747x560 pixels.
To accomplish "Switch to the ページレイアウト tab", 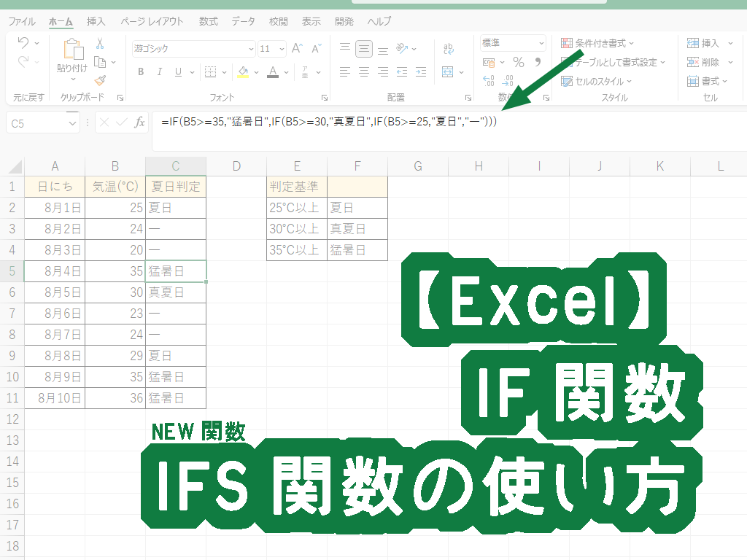I will [x=152, y=21].
